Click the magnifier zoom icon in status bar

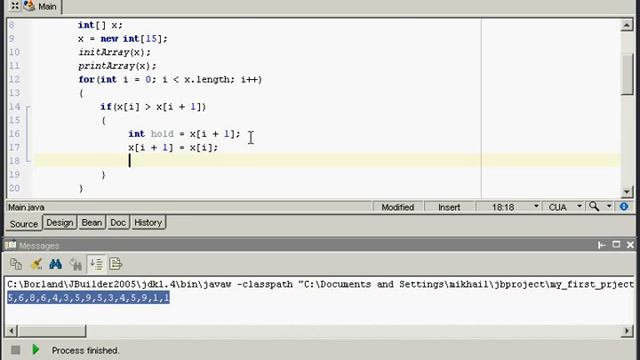[x=594, y=207]
